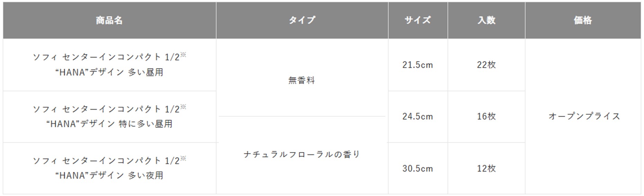Screen dimensions: 644x196
Task: Click the 商品名 column header
Action: point(109,20)
